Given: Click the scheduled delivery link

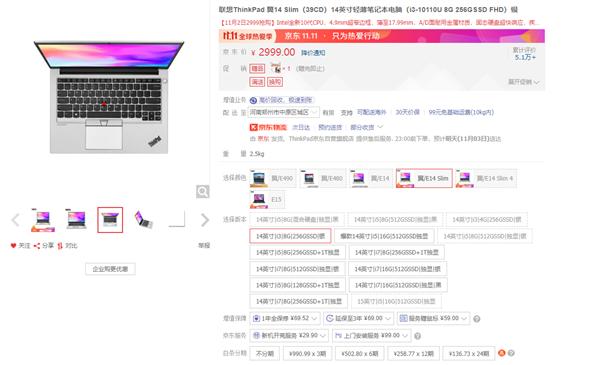Looking at the screenshot, I should tap(330, 127).
